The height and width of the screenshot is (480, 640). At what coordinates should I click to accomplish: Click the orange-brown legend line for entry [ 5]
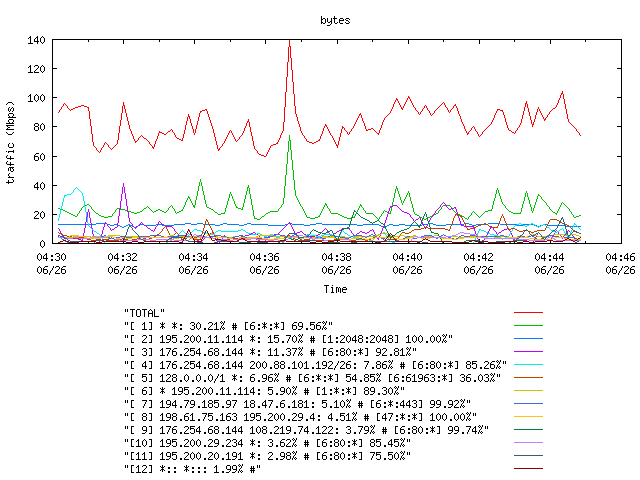(528, 378)
